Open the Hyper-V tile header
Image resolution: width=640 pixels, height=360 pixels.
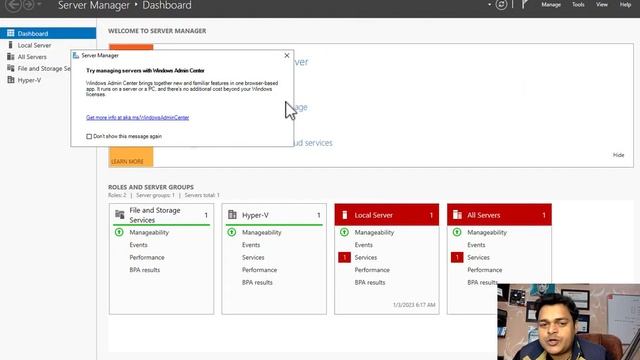274,215
